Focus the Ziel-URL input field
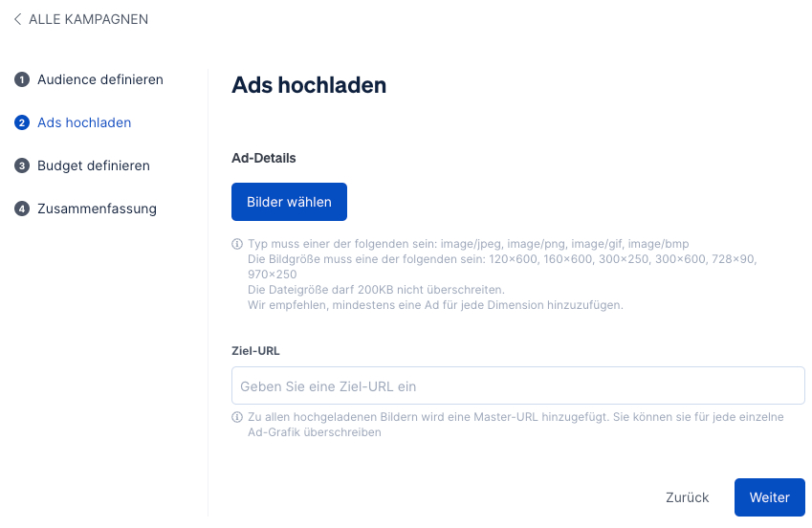The image size is (812, 528). 517,385
